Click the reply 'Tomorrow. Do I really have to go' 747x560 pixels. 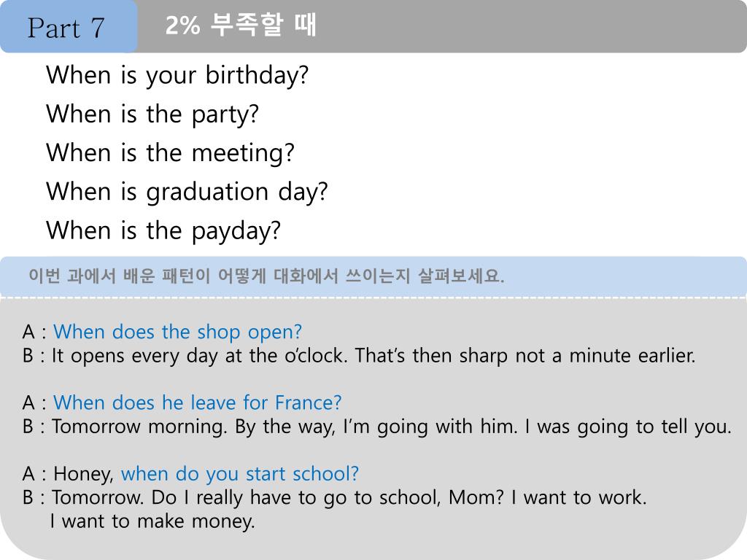349,498
